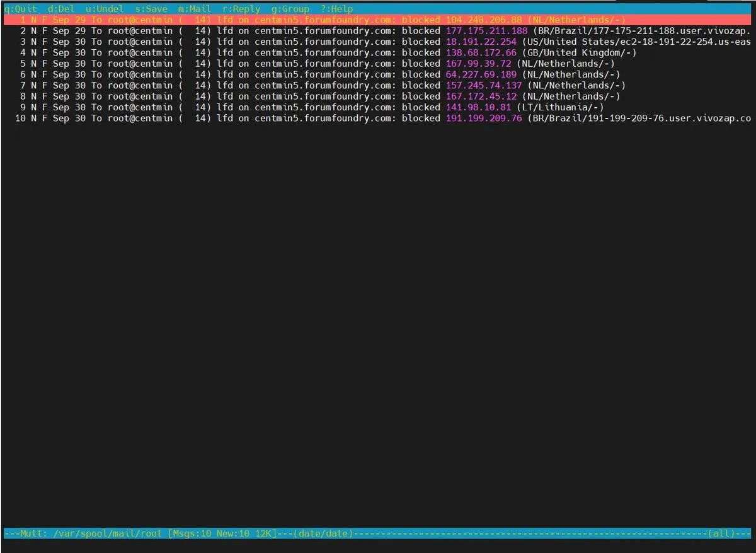756x553 pixels.
Task: Click the s:Save shortcut label
Action: point(151,9)
